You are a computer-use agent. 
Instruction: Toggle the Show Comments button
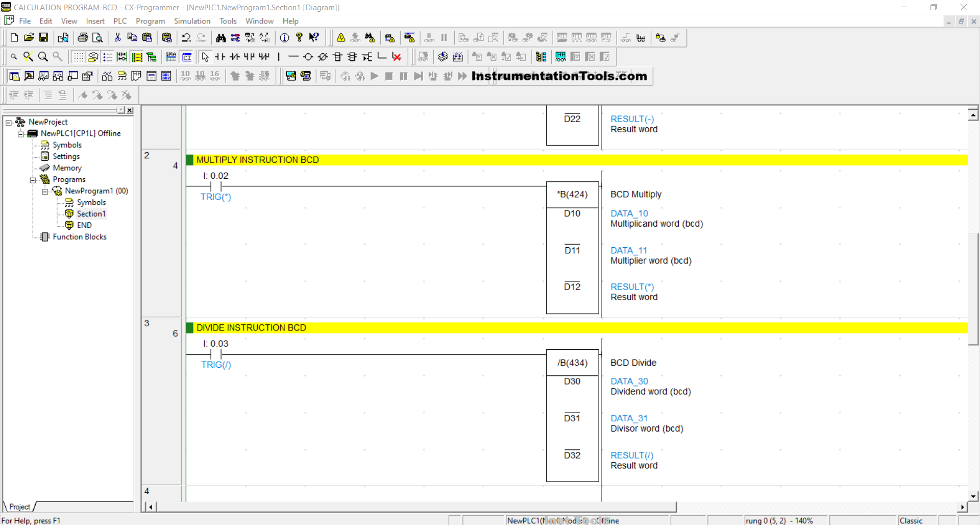pyautogui.click(x=93, y=57)
